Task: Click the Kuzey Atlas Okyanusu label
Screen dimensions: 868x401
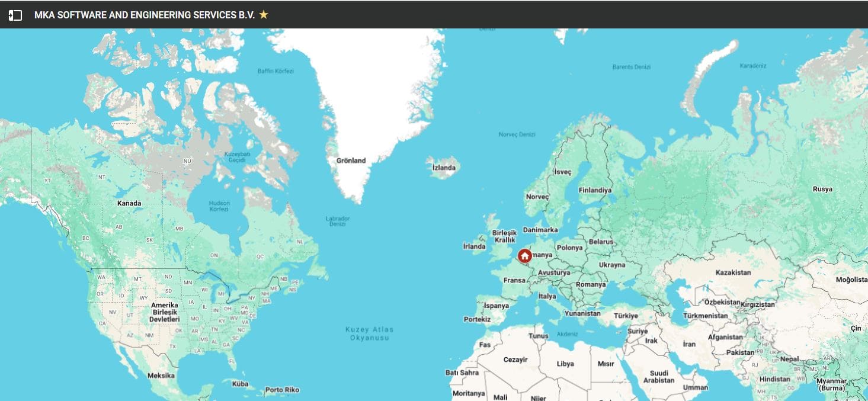Action: coord(369,333)
